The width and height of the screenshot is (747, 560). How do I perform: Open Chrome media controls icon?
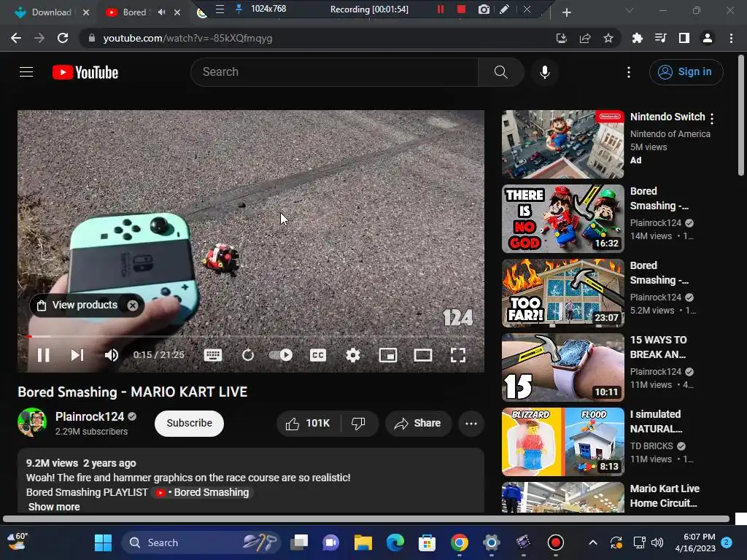661,38
